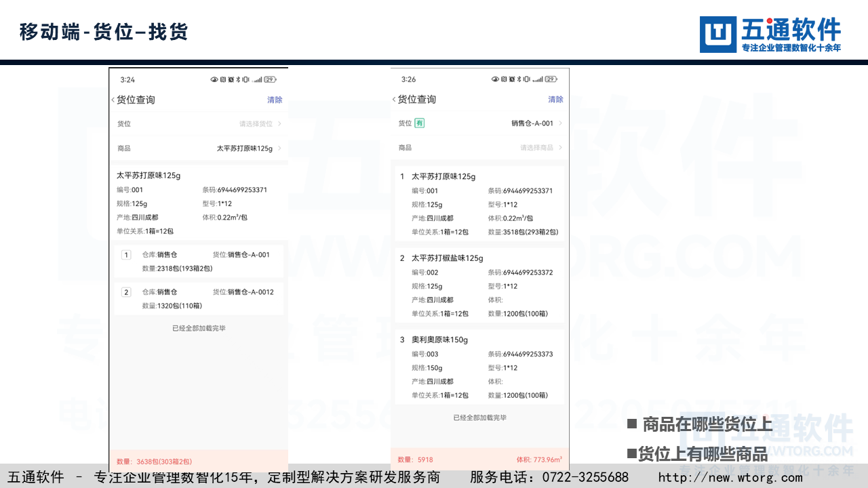Tap the eye icon in left phone status bar

(x=214, y=79)
